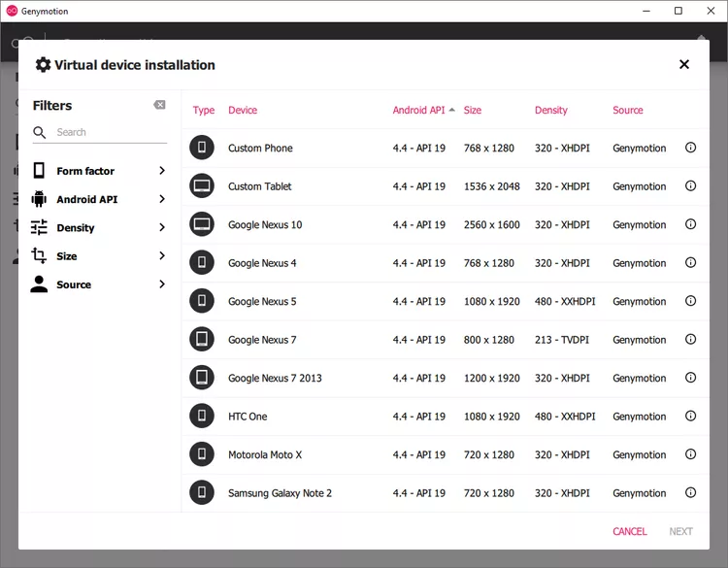Open info for Google Nexus 10
The image size is (728, 568).
point(690,224)
